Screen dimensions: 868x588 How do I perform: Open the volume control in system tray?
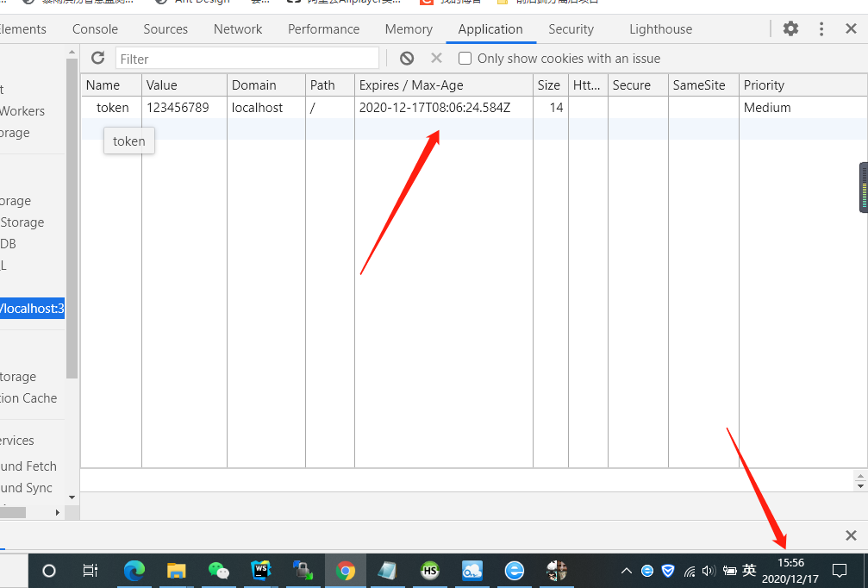(x=708, y=570)
